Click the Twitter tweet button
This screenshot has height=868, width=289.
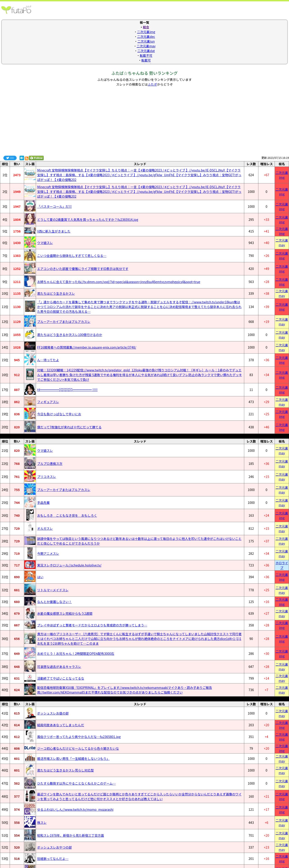10,158
